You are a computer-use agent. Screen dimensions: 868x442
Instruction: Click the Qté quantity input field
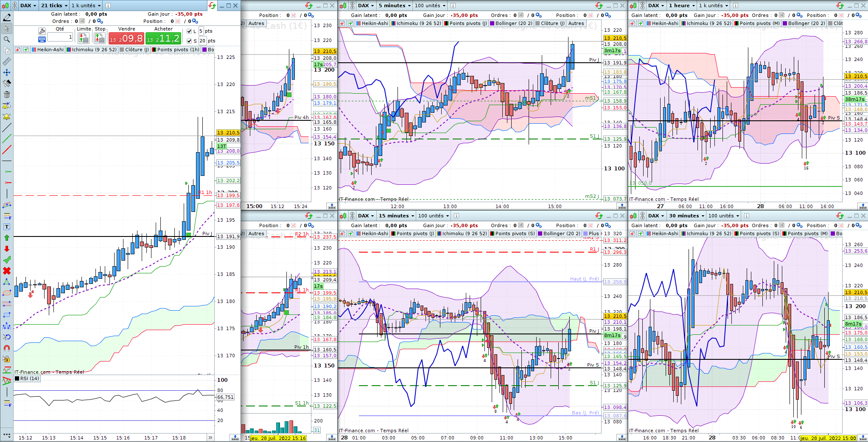pyautogui.click(x=60, y=37)
